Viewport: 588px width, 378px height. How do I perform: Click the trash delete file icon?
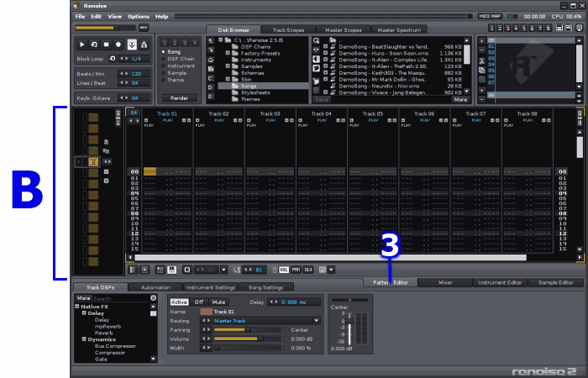[x=317, y=91]
